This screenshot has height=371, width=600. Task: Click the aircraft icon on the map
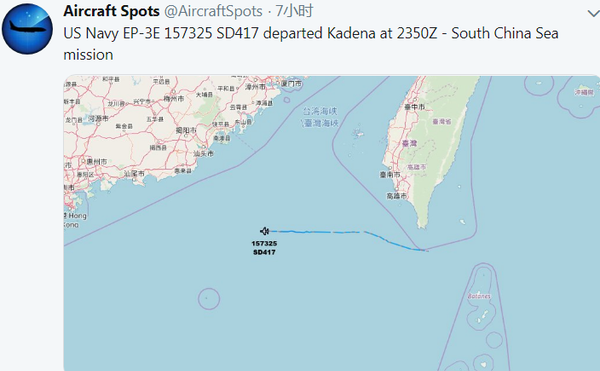(x=265, y=231)
